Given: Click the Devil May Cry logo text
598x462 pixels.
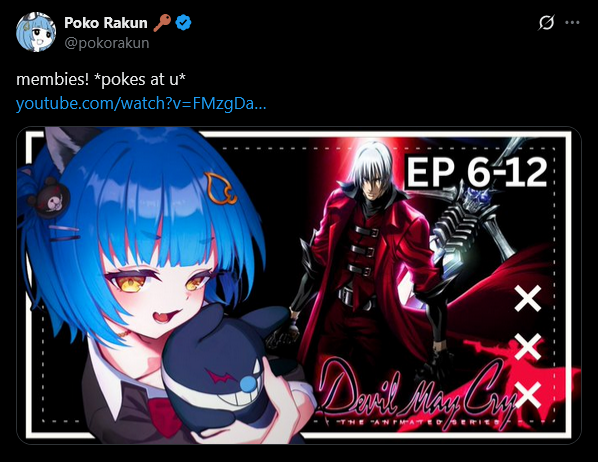Looking at the screenshot, I should coord(416,395).
